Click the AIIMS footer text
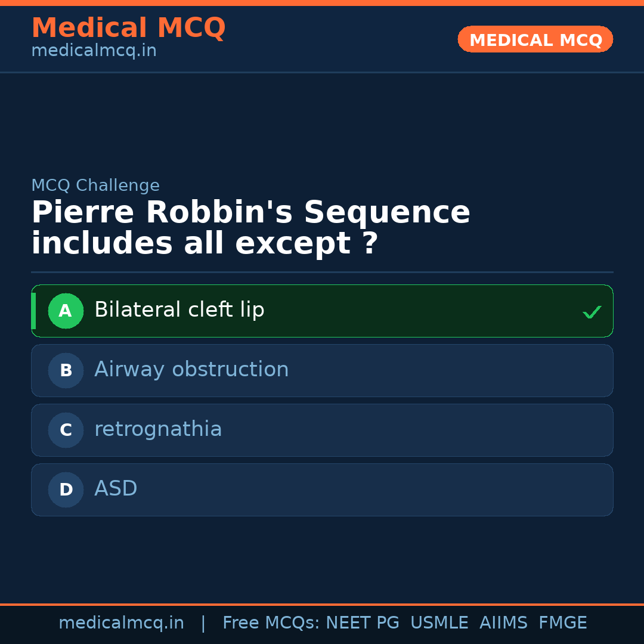The height and width of the screenshot is (644, 644). [x=503, y=623]
